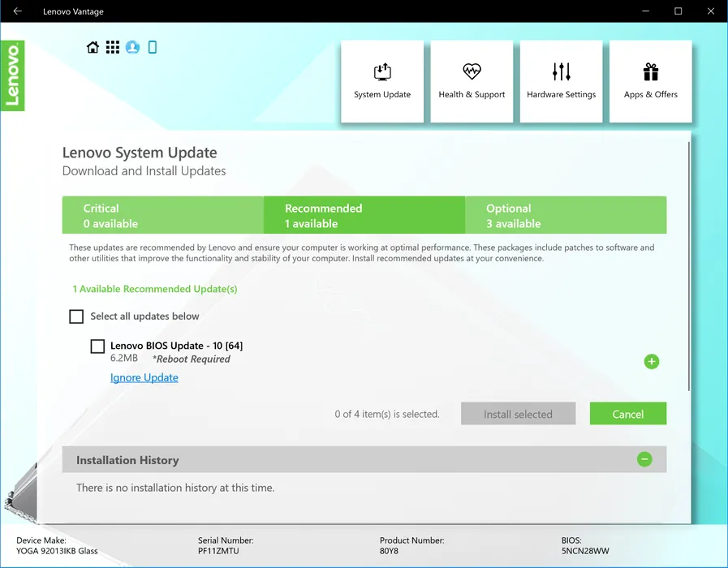Image resolution: width=728 pixels, height=568 pixels.
Task: Switch to the Optional updates tab
Action: tap(566, 215)
